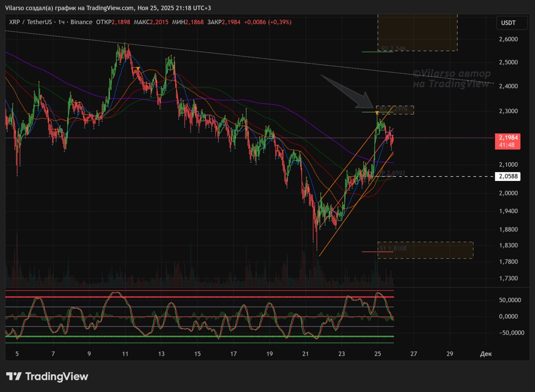The width and height of the screenshot is (535, 392).
Task: Click the orange triangle marker near the 11th candles
Action: click(138, 68)
